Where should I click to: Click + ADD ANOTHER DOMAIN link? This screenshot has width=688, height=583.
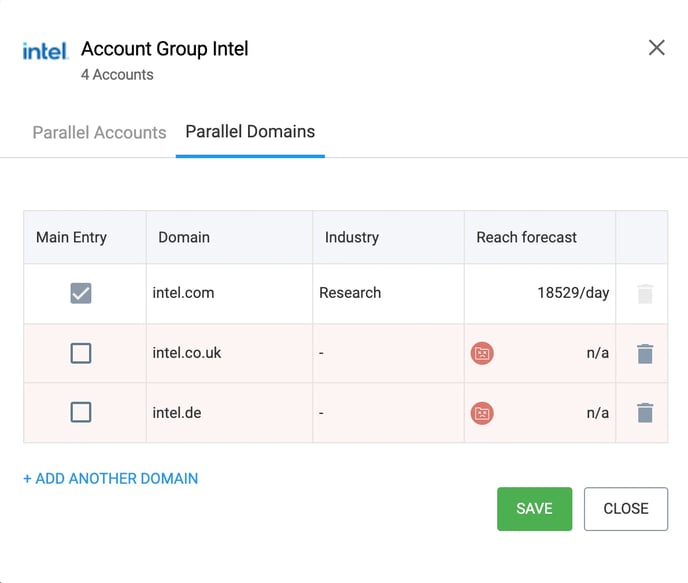point(111,479)
